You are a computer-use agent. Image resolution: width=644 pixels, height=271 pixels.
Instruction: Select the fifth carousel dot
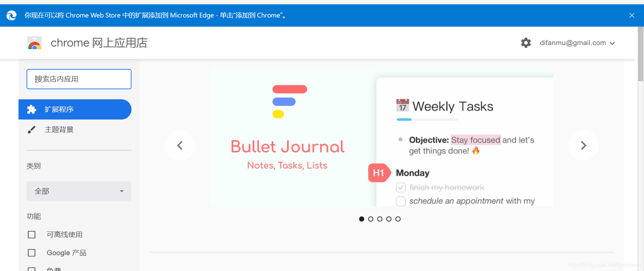pyautogui.click(x=398, y=219)
